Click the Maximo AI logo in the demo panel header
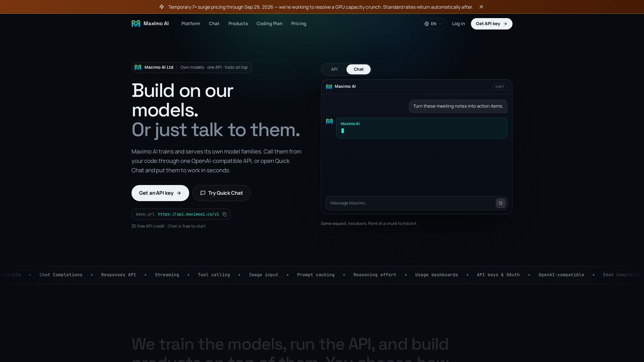Viewport: 644px width, 362px height. (x=329, y=87)
